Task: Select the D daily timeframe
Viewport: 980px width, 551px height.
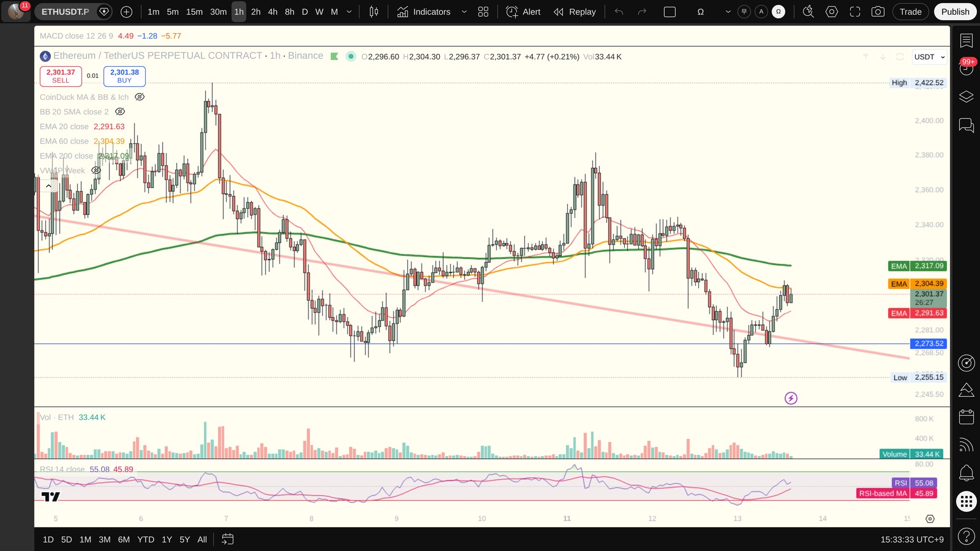Action: (x=304, y=12)
